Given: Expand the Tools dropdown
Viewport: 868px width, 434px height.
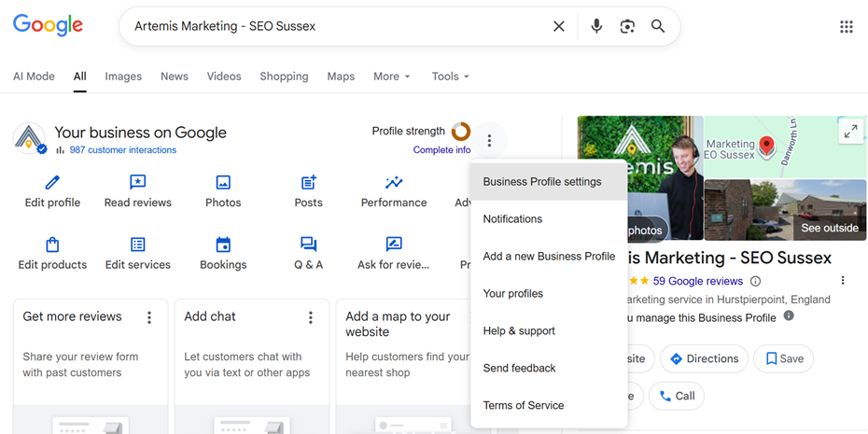Looking at the screenshot, I should (450, 77).
